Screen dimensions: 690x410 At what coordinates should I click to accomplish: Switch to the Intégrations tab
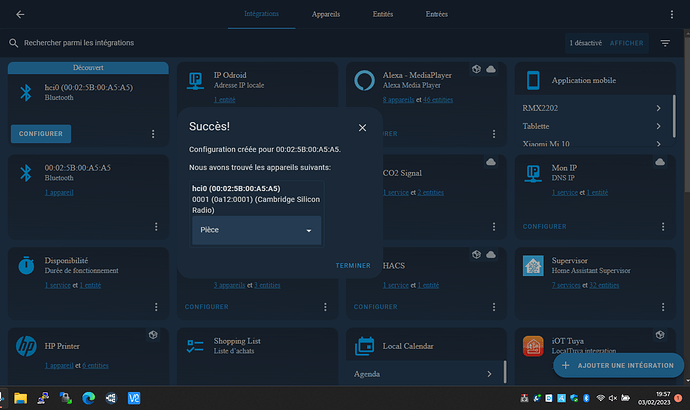[x=261, y=14]
